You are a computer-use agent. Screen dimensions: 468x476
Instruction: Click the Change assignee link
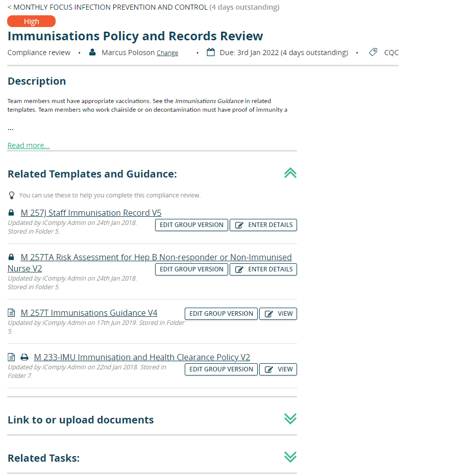tap(167, 53)
